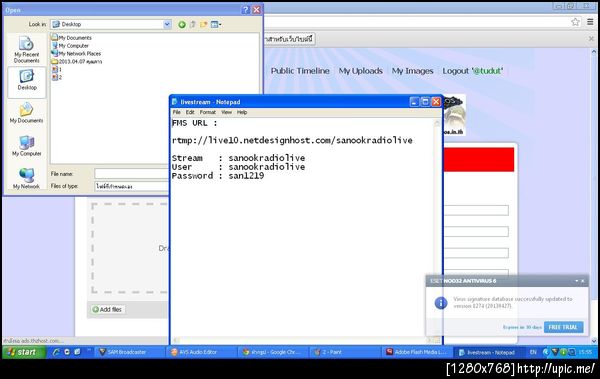The height and width of the screenshot is (379, 600).
Task: Open the Chrome hamburger menu
Action: point(590,22)
